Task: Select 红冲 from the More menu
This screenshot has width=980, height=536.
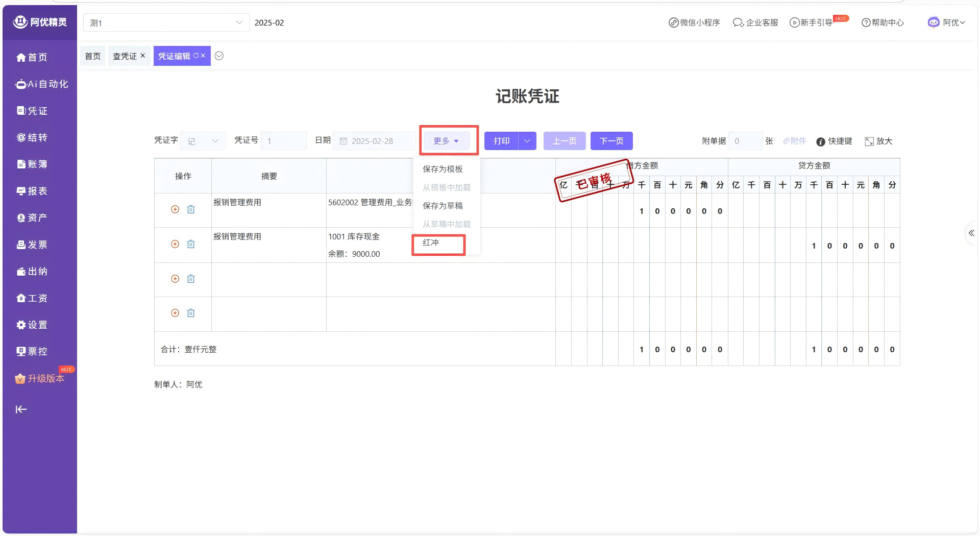Action: click(431, 242)
